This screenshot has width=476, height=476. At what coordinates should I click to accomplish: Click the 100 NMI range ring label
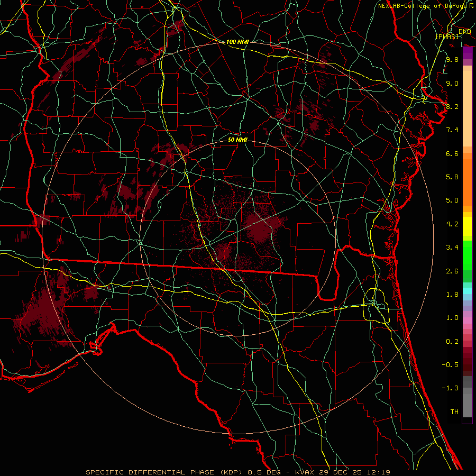click(237, 42)
